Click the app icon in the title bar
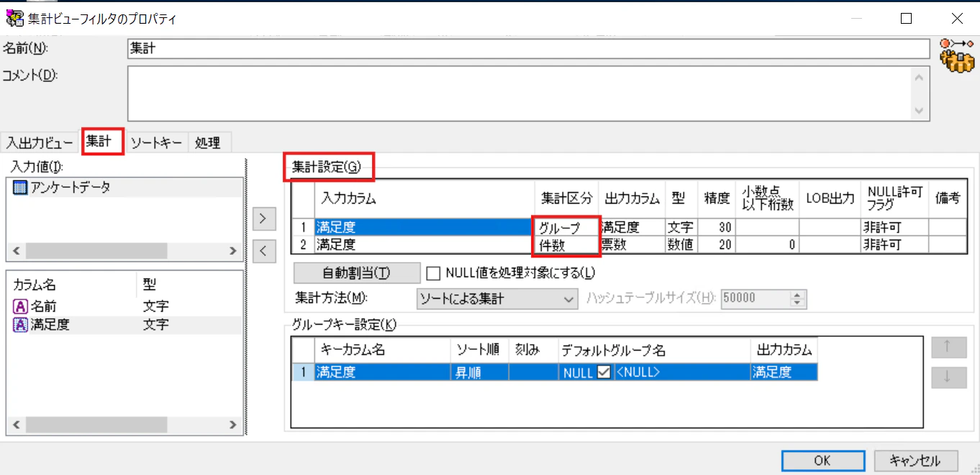The width and height of the screenshot is (980, 475). (x=14, y=19)
